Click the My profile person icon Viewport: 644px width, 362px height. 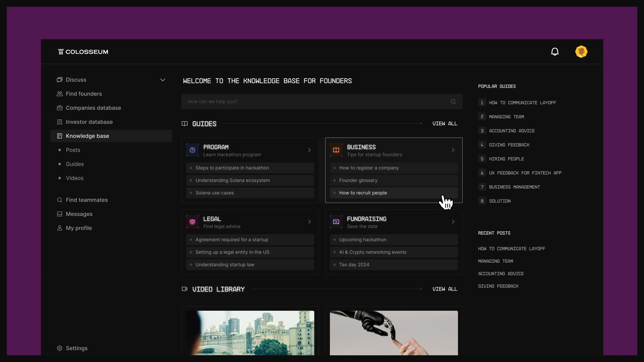coord(60,228)
